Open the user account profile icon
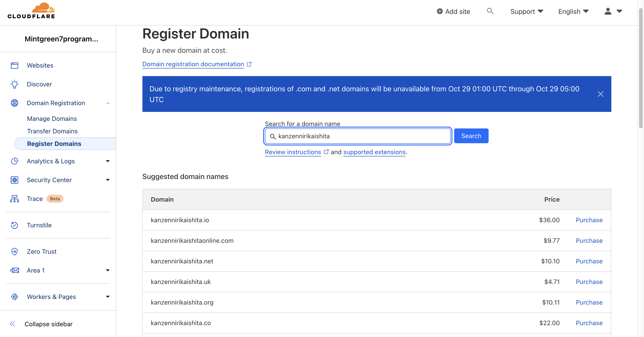The height and width of the screenshot is (337, 644). (x=608, y=11)
